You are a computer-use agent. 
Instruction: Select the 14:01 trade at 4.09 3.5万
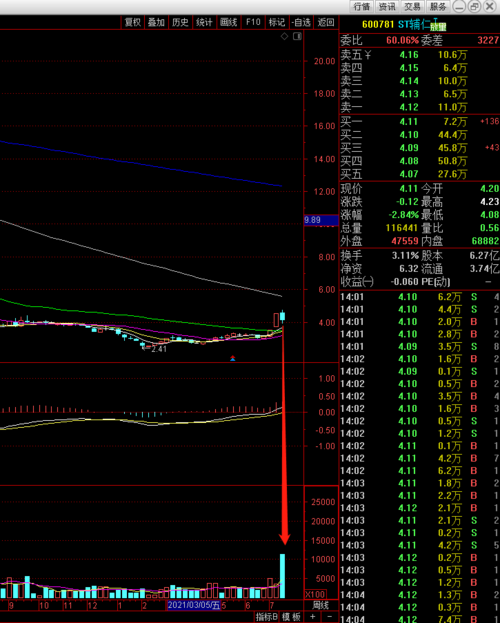(419, 346)
